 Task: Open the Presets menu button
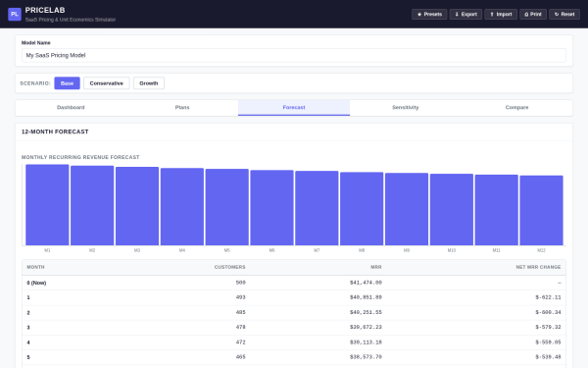429,15
